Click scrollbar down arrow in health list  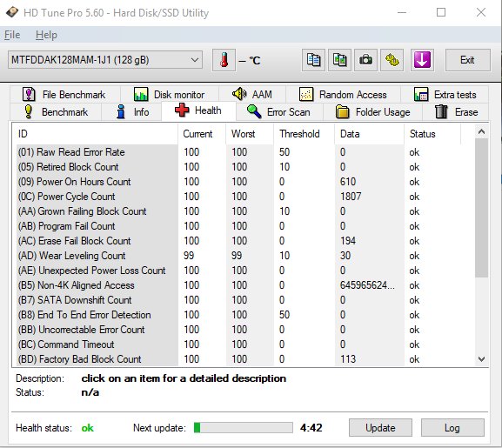tap(481, 359)
